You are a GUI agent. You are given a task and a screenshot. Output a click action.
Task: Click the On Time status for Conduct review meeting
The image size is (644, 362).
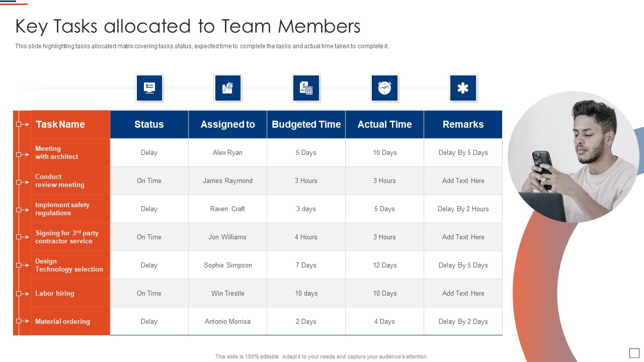(149, 180)
